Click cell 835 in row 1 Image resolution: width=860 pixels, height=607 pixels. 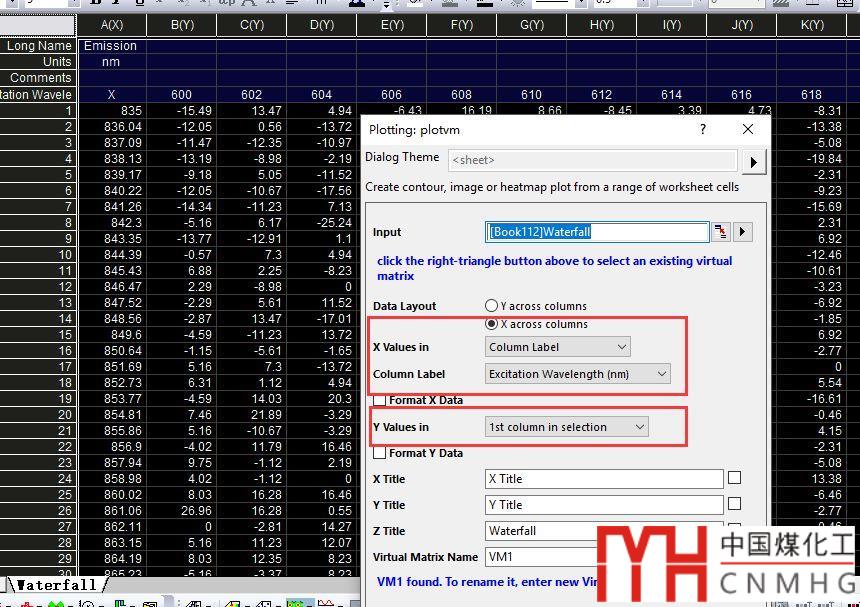coord(112,111)
